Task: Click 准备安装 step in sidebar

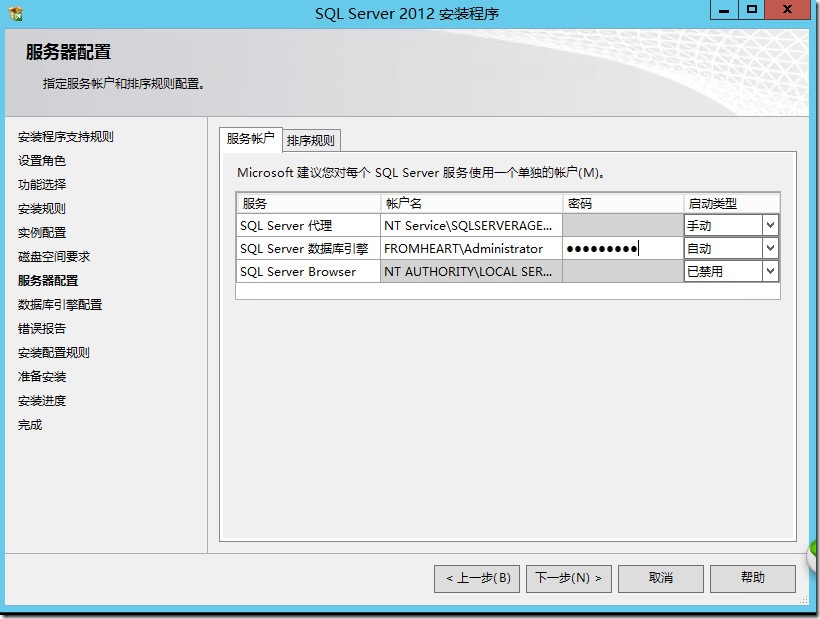Action: (42, 377)
